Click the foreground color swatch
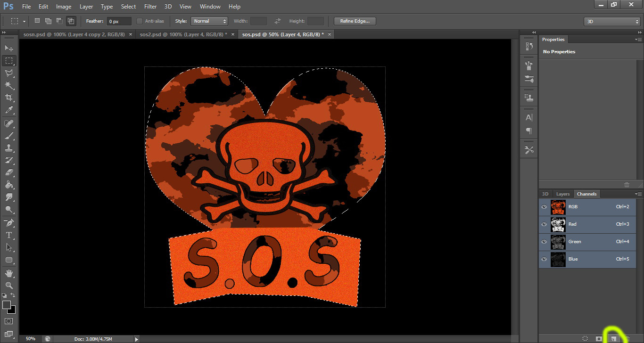This screenshot has width=644, height=343. click(x=7, y=305)
